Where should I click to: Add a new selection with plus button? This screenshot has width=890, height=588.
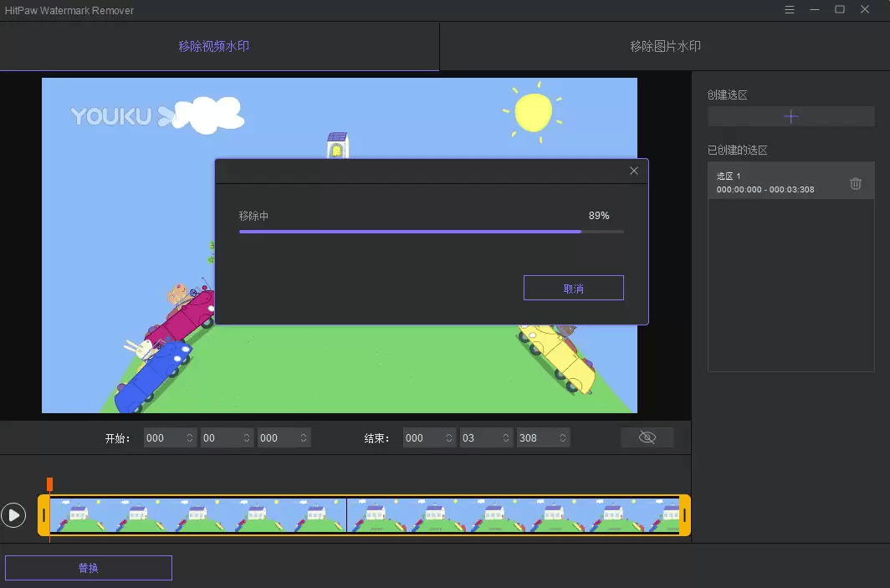(790, 117)
